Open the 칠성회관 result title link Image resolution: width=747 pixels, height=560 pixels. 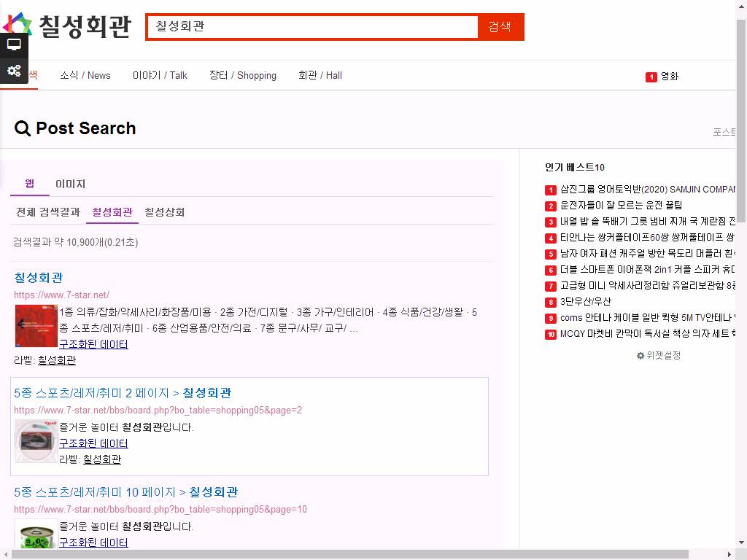(x=39, y=278)
